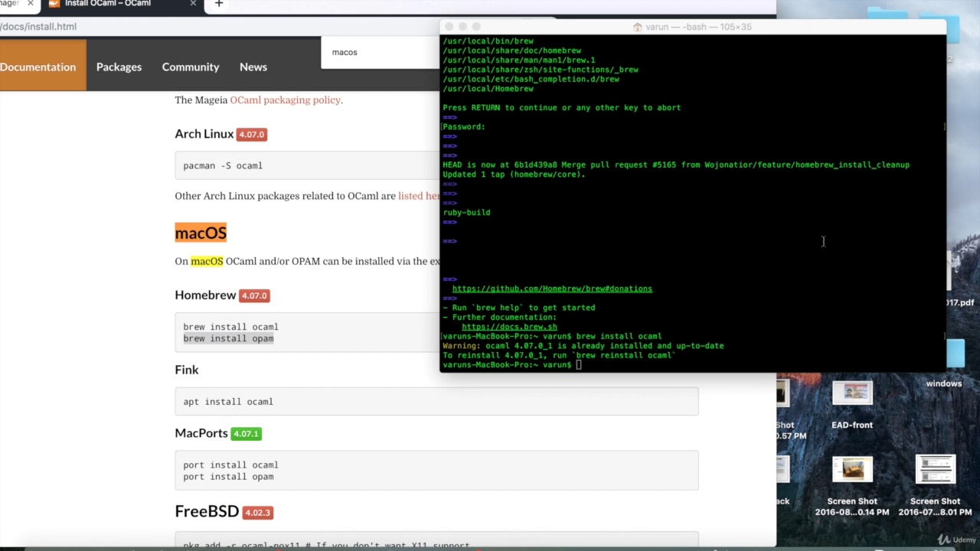980x551 pixels.
Task: Click the brew reinstall ocaml hint line
Action: [x=559, y=355]
